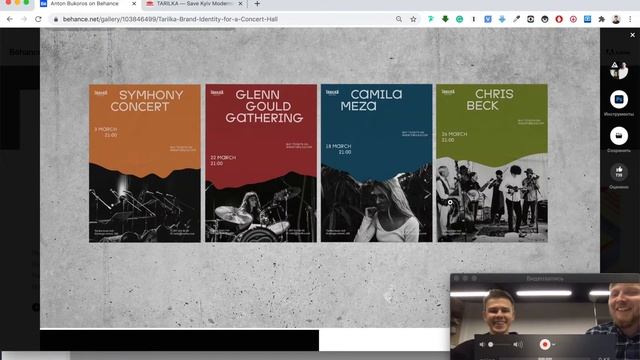Open the Chrome three-dot menu
The image size is (640, 360).
tap(630, 19)
